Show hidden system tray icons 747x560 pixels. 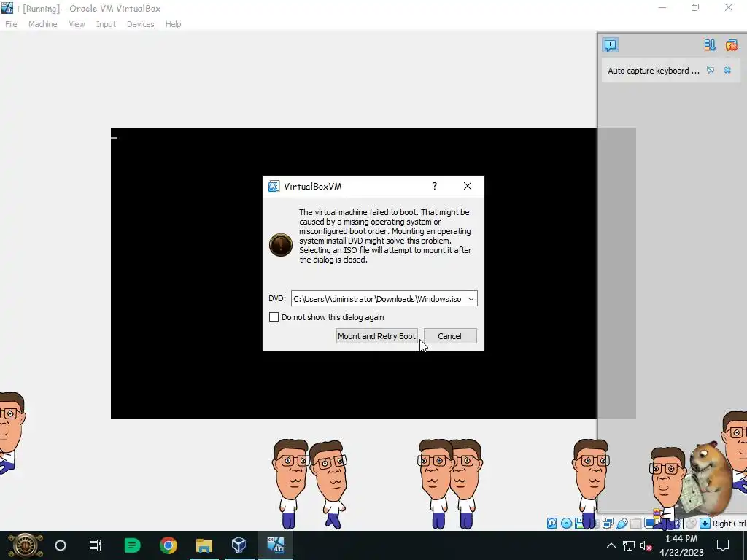[x=611, y=545]
